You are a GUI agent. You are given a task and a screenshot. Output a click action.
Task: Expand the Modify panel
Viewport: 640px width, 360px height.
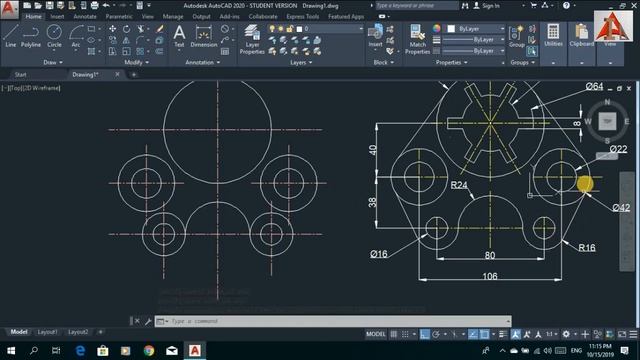[x=136, y=62]
